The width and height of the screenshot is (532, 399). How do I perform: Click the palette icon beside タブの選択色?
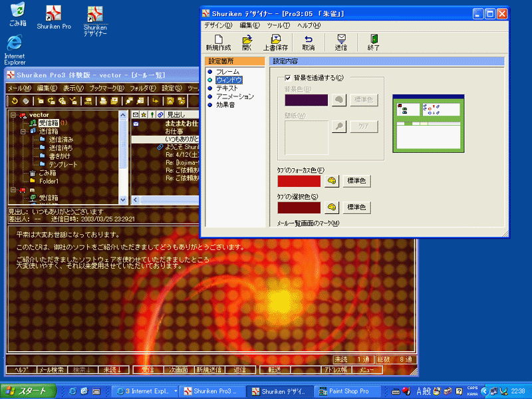click(331, 207)
